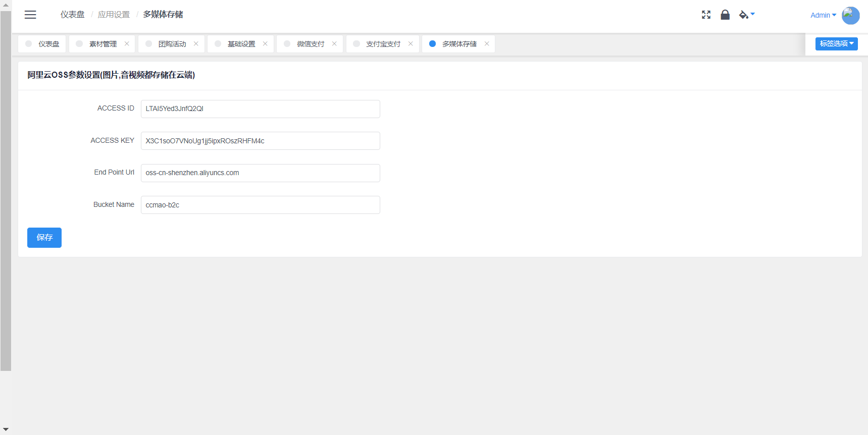Close the 多媒体存储 tab
Screen dimensions: 868x435
coord(487,44)
